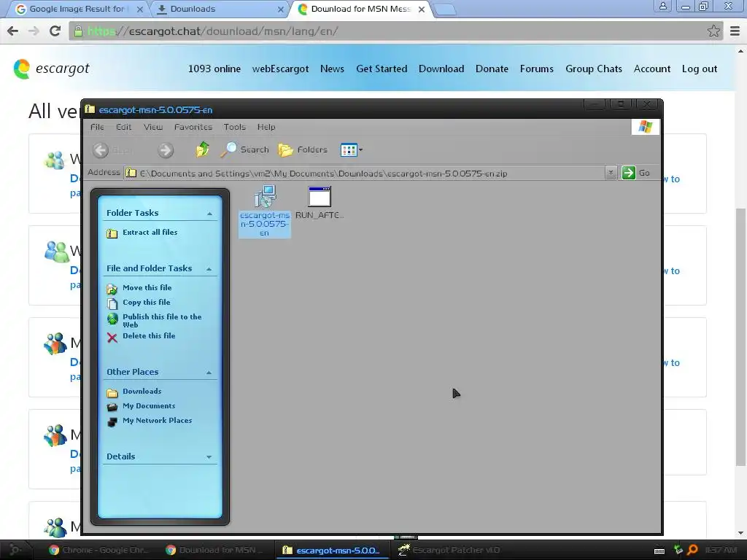Viewport: 747px width, 560px height.
Task: Open the Download nav link
Action: [441, 69]
